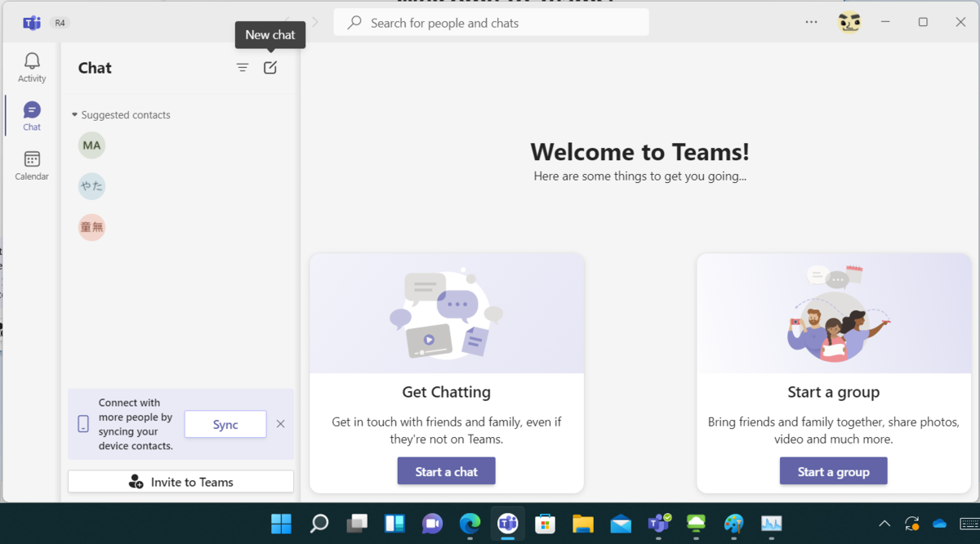Click the R4 badge in the title bar

pos(60,23)
